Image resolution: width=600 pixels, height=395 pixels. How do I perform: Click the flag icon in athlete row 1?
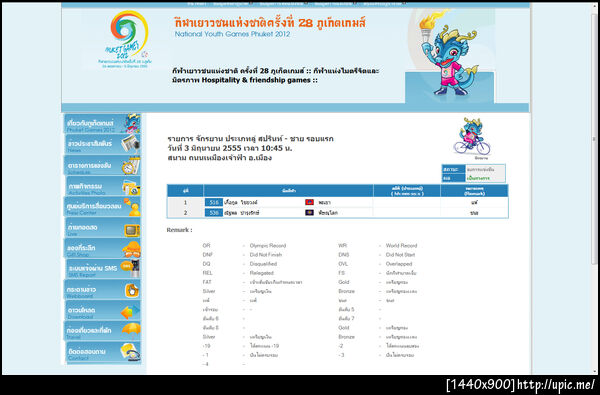coord(310,202)
